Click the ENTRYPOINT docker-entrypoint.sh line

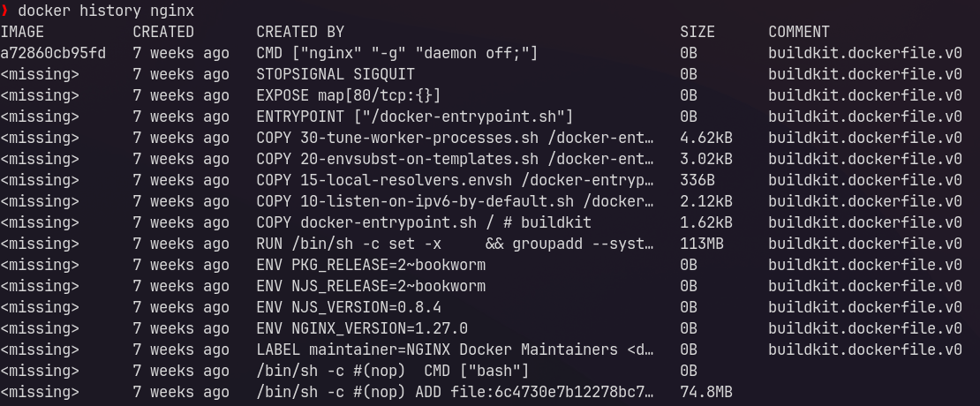[414, 117]
